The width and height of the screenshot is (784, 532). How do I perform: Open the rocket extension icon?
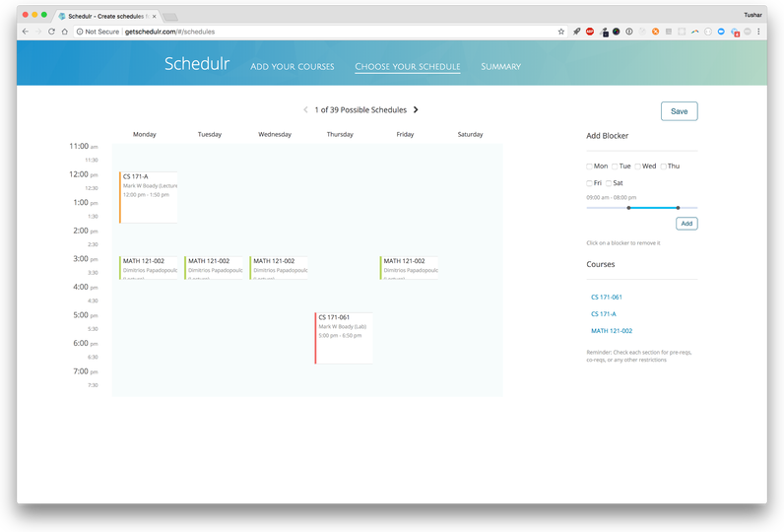tap(576, 32)
